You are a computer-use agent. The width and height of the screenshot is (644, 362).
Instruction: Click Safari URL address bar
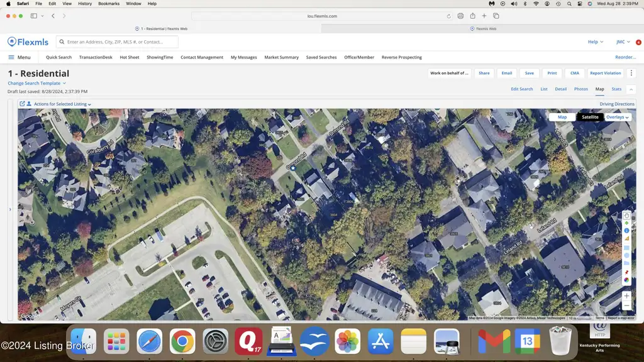coord(322,16)
